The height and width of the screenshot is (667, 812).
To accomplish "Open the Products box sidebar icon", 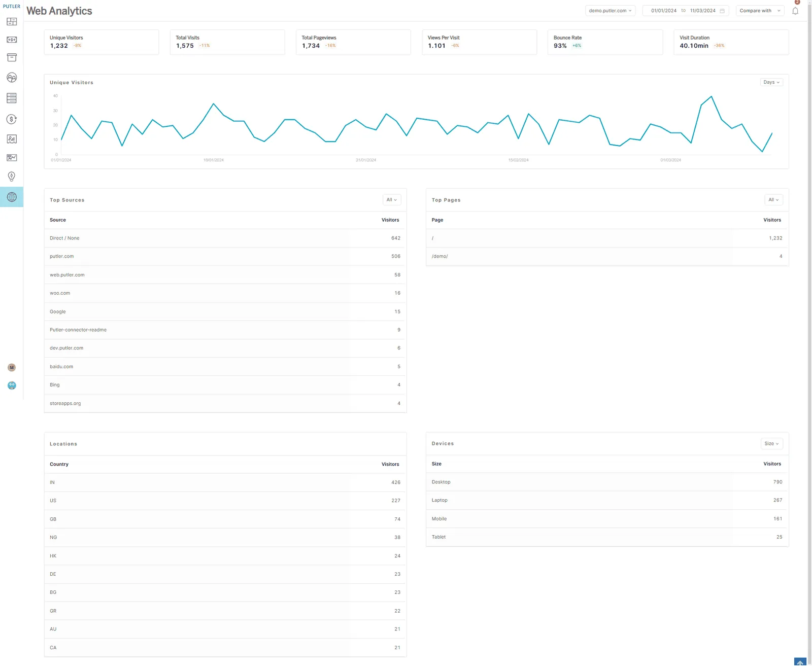I will pyautogui.click(x=12, y=57).
